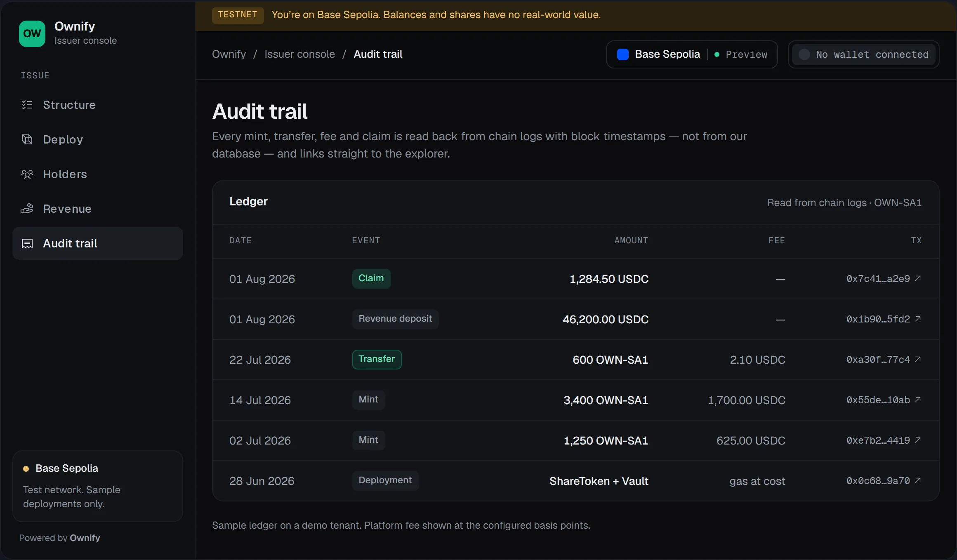Click the Preview status label
The height and width of the screenshot is (560, 957).
click(x=747, y=54)
